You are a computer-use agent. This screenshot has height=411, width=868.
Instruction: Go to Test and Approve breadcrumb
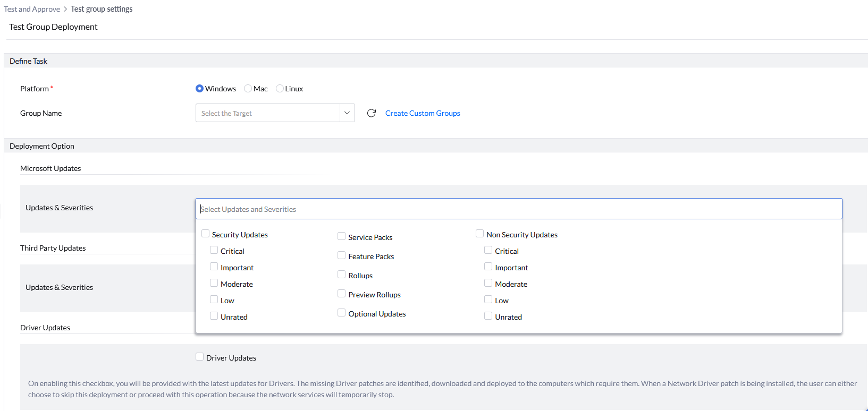(x=32, y=9)
